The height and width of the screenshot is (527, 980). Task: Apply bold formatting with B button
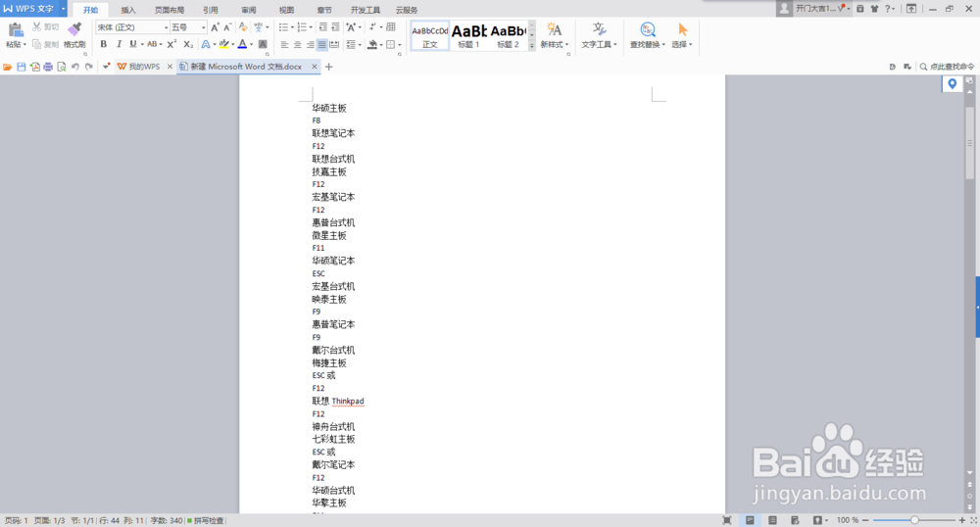click(104, 44)
